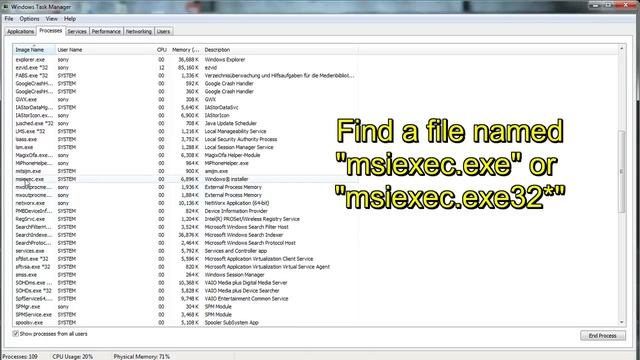This screenshot has height=360, width=640.
Task: Select the SearchProtoc... process
Action: (185, 243)
